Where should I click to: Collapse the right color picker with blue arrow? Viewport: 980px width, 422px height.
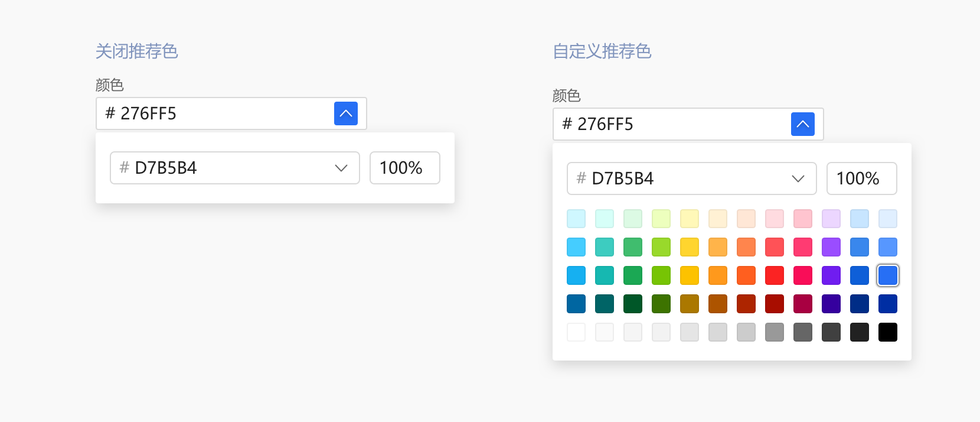(803, 124)
